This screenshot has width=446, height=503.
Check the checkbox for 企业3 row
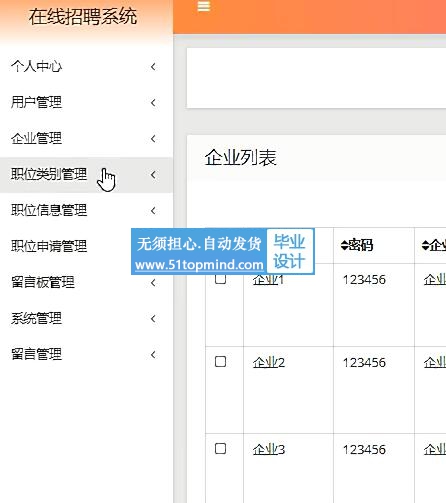(x=220, y=449)
